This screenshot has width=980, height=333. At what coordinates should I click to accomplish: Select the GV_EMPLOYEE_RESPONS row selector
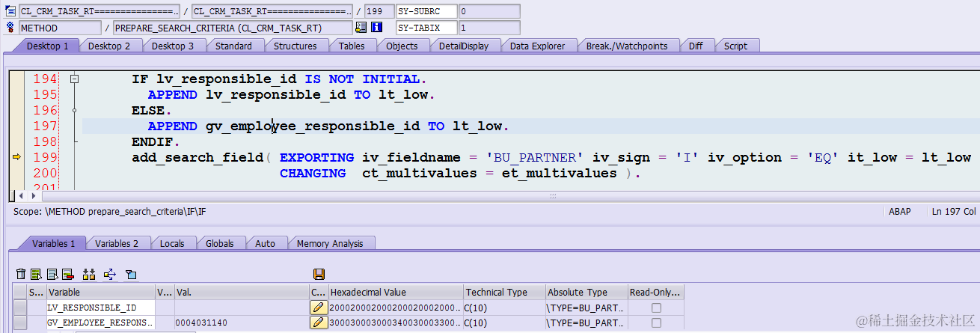pos(19,323)
